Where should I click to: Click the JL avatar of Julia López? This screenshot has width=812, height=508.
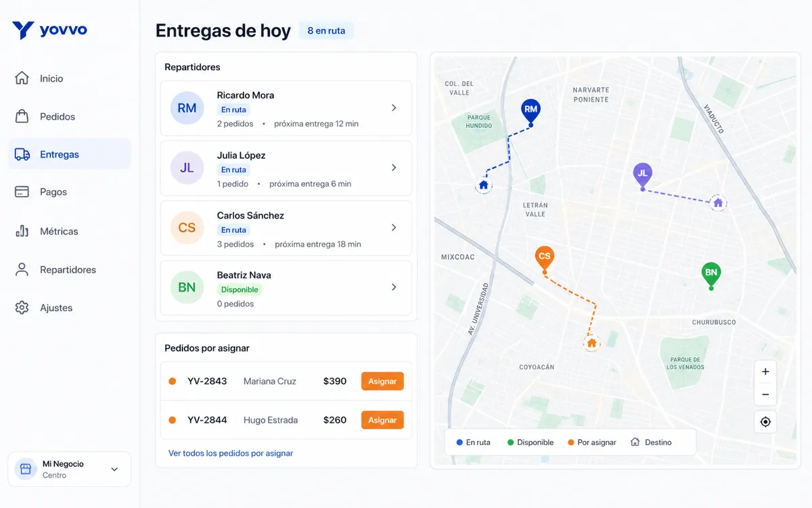pyautogui.click(x=187, y=168)
